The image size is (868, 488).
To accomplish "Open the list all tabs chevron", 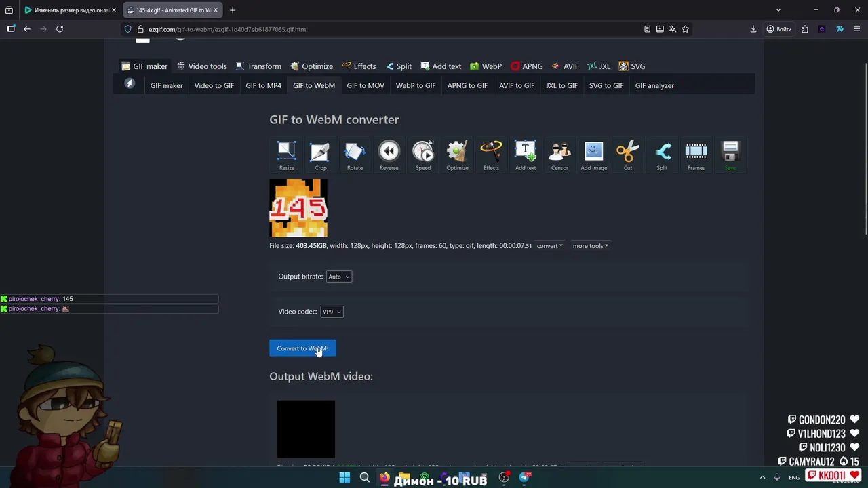I will tap(778, 10).
